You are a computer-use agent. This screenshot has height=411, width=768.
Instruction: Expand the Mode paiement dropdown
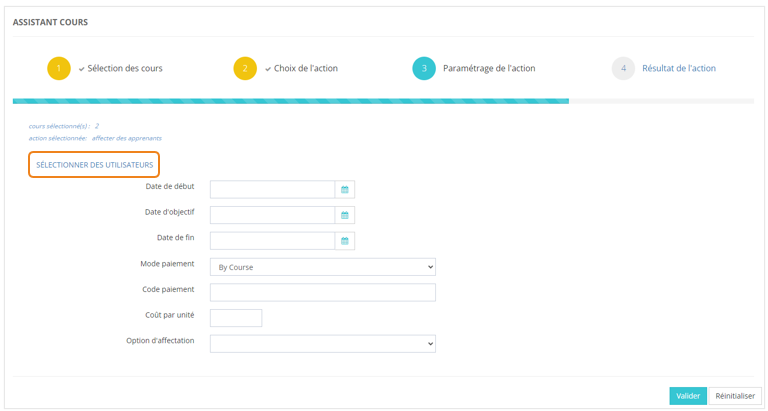322,267
